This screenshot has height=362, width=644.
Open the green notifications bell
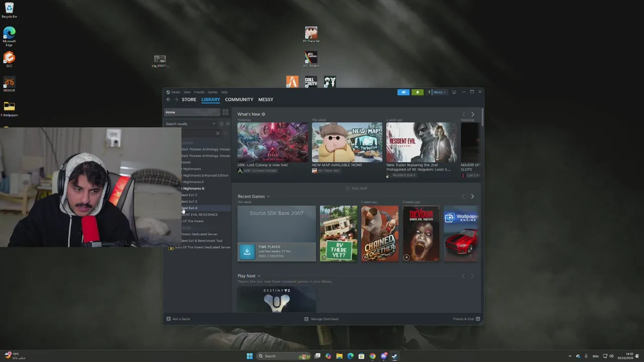[x=418, y=92]
